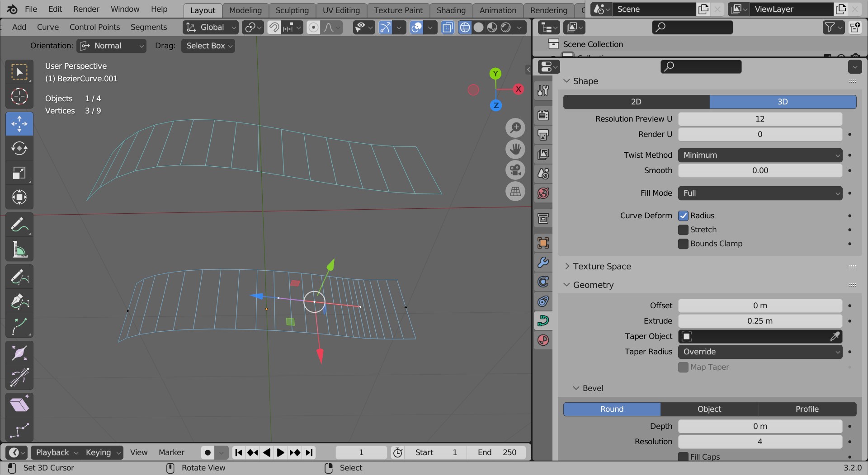
Task: Toggle camera view in the viewport
Action: [515, 170]
